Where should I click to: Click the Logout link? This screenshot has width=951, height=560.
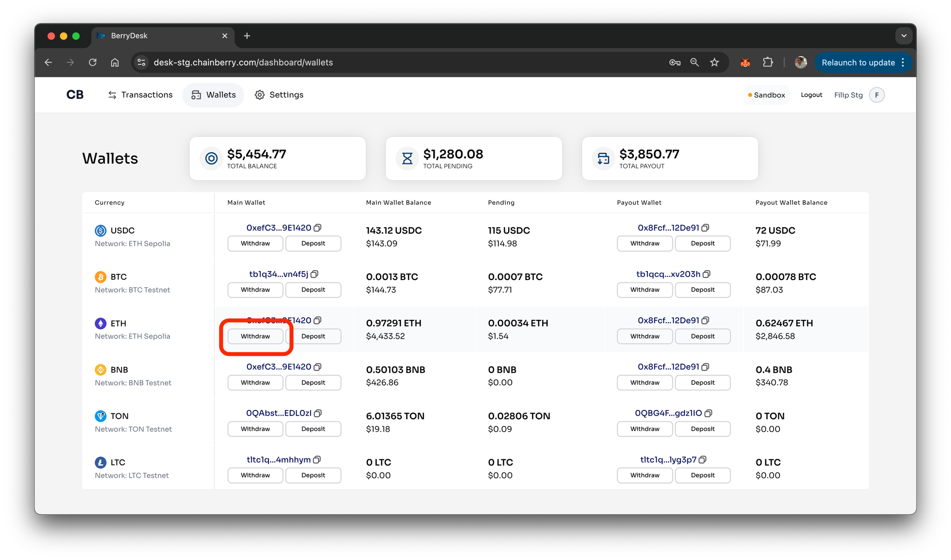tap(811, 95)
